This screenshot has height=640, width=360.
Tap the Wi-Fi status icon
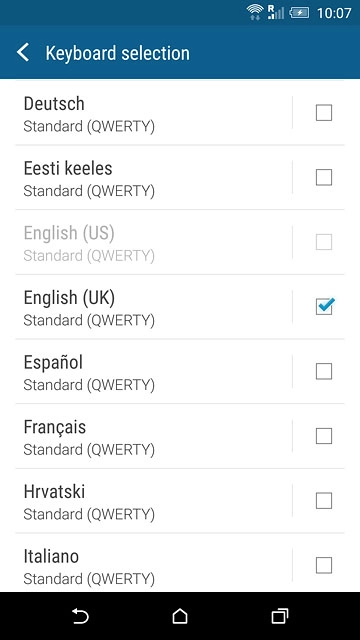click(255, 12)
